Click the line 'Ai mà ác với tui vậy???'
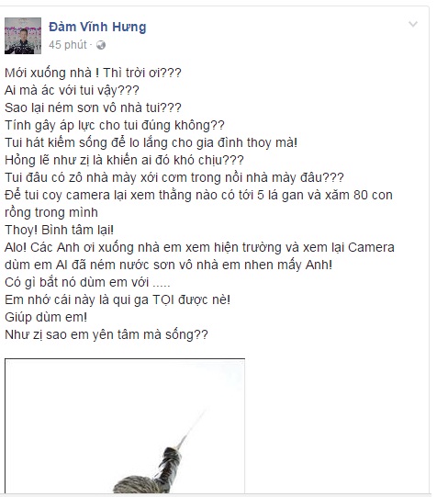Screen dimensions: 448x497 (x=72, y=90)
